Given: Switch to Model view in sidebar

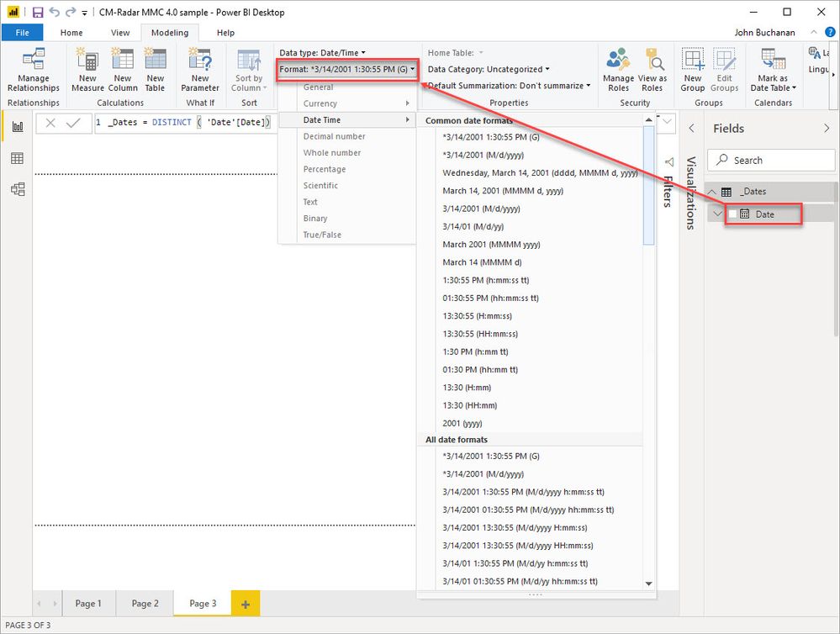Looking at the screenshot, I should click(x=17, y=189).
